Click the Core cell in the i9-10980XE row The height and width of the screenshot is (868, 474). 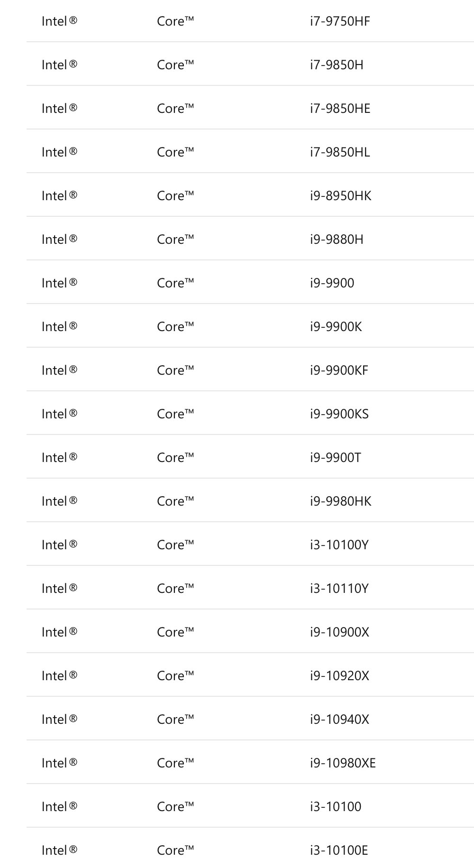tap(175, 763)
